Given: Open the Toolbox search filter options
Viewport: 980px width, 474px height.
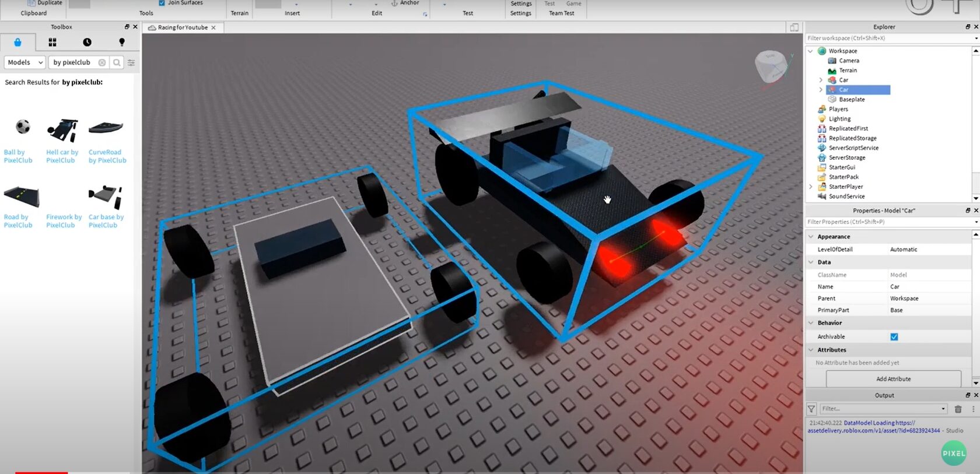Looking at the screenshot, I should point(131,62).
